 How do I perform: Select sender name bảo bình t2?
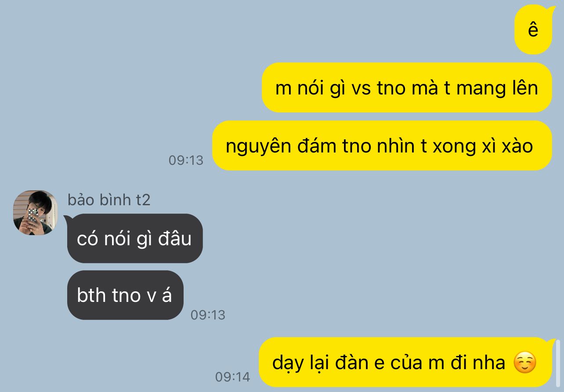(109, 200)
